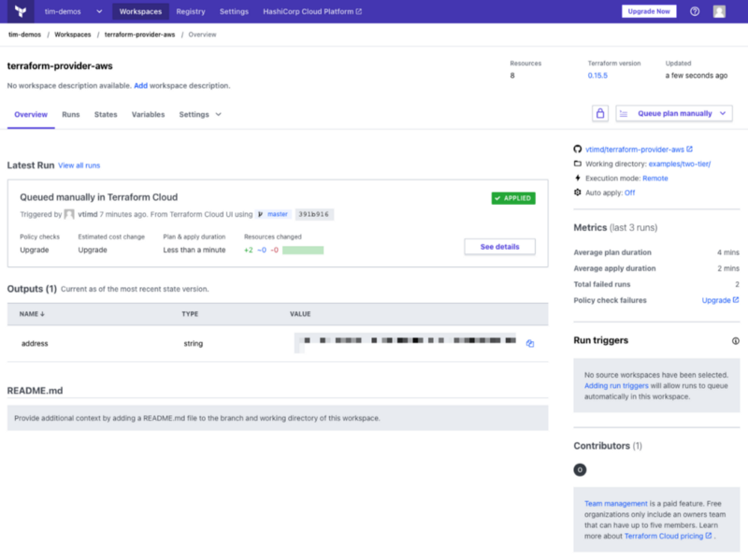
Task: Click the GitHub icon beside repo link
Action: [577, 150]
